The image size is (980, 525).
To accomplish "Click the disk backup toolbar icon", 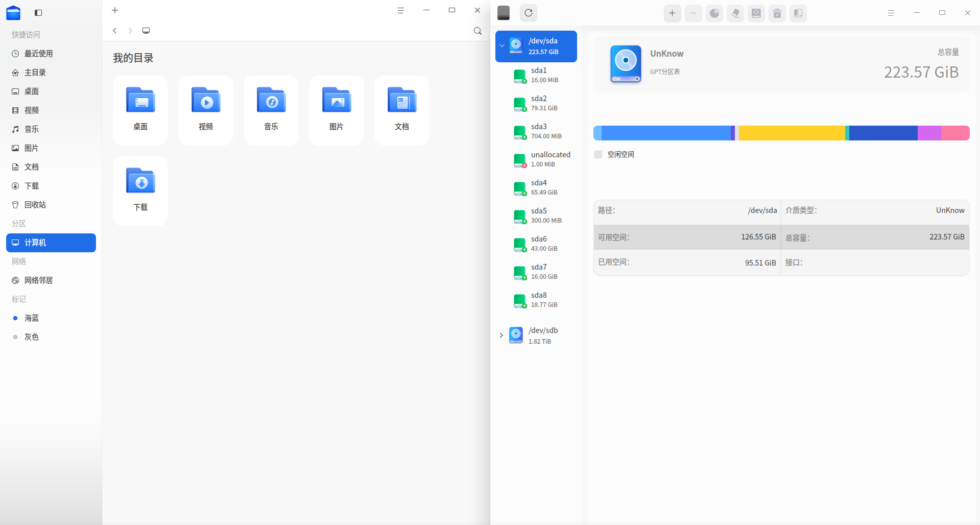I will [x=756, y=13].
